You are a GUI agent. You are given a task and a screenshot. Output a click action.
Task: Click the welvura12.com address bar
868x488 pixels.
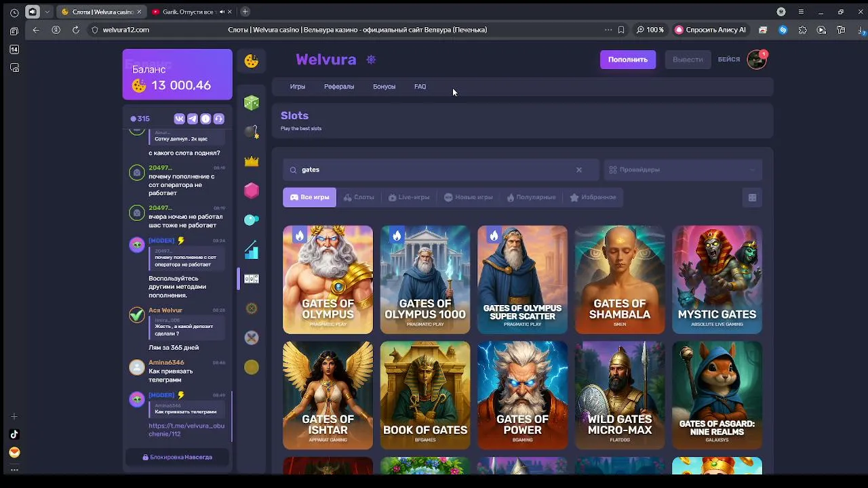tap(126, 30)
